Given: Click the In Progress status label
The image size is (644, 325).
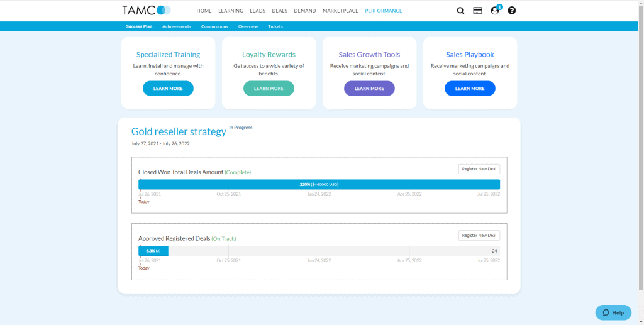Looking at the screenshot, I should 241,128.
